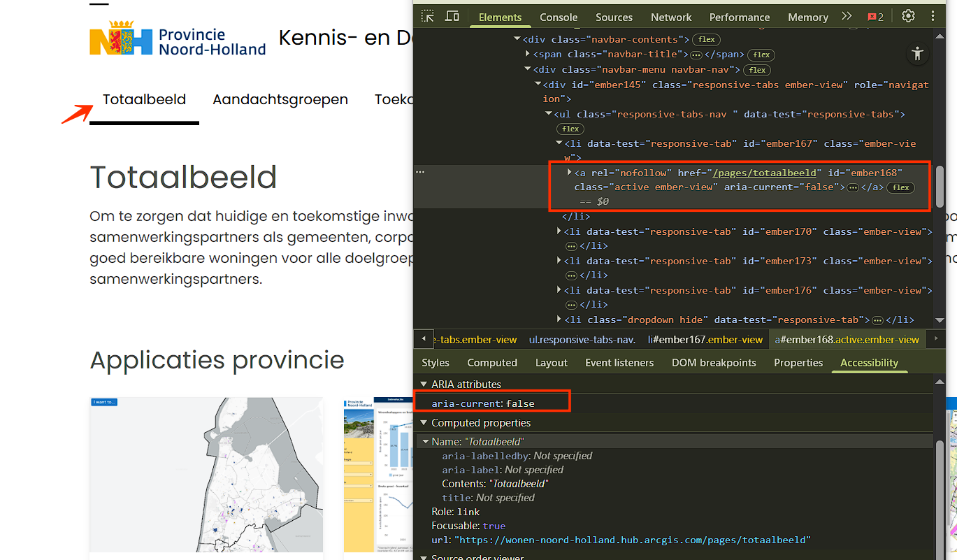Screen dimensions: 957x560
Task: Click the red error count indicator
Action: click(x=876, y=17)
